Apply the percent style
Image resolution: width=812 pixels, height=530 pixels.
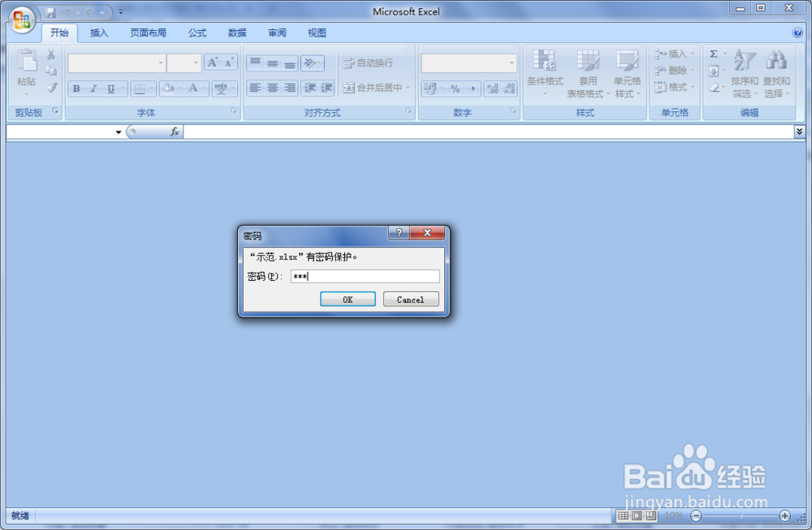pos(456,88)
